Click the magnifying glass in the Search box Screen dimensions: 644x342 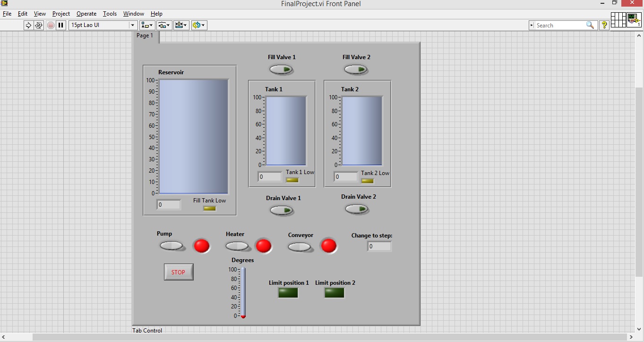coord(590,26)
